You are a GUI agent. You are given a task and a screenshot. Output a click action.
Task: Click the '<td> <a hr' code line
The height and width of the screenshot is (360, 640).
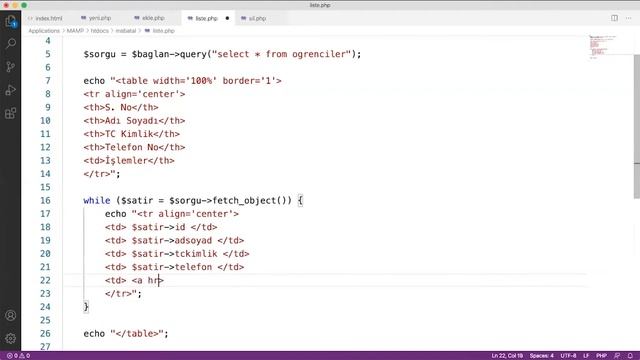134,280
